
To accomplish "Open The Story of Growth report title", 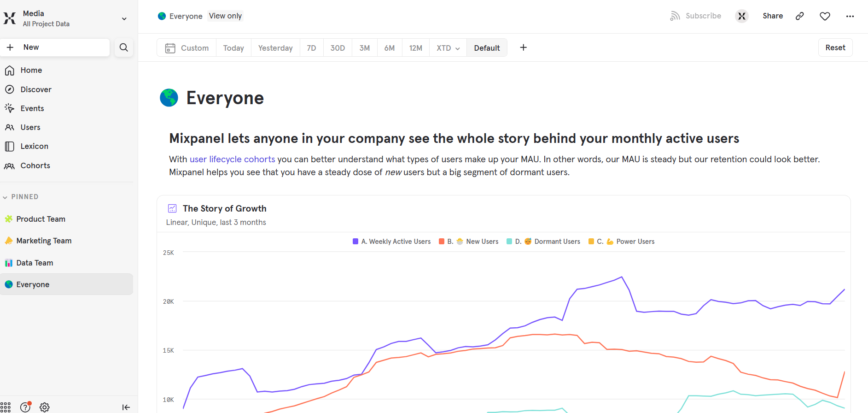I will tap(224, 208).
